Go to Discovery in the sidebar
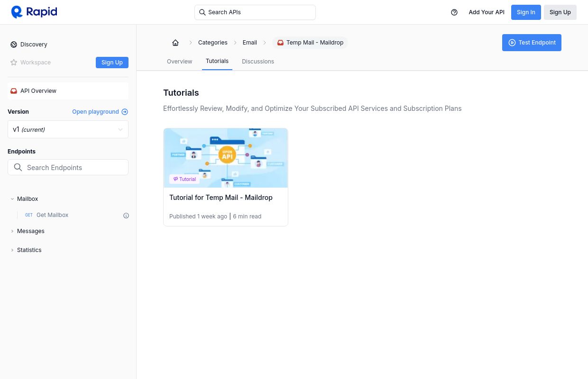 click(x=34, y=45)
